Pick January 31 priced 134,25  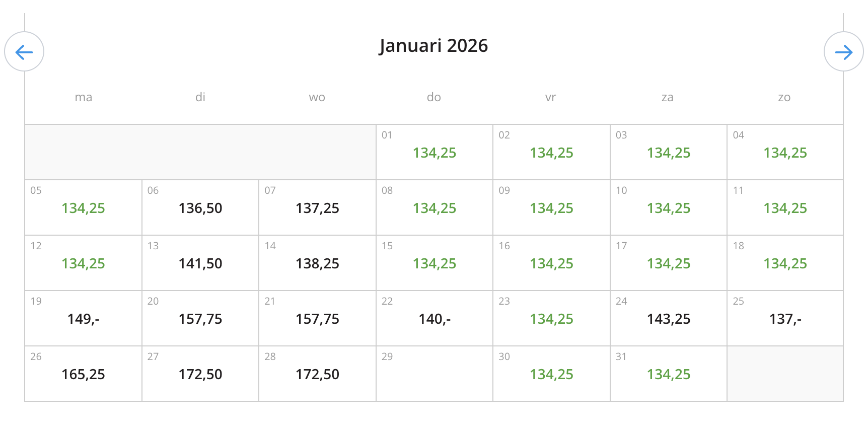[x=668, y=374]
